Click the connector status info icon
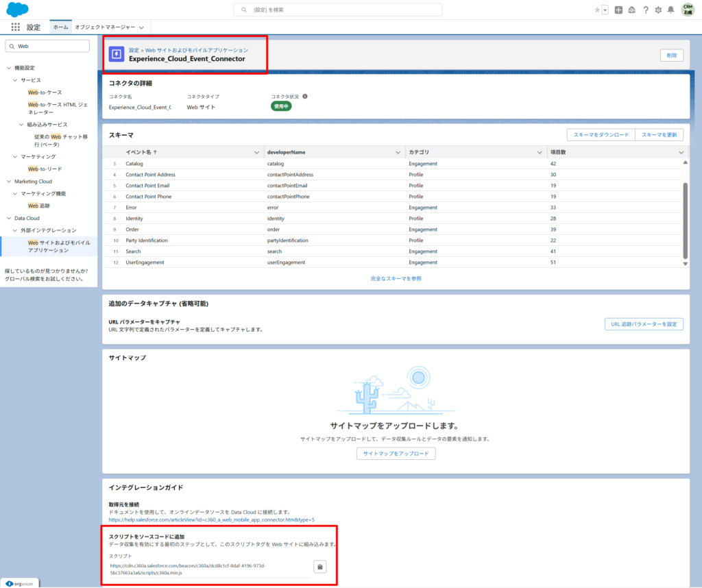Image resolution: width=702 pixels, height=588 pixels. (305, 96)
